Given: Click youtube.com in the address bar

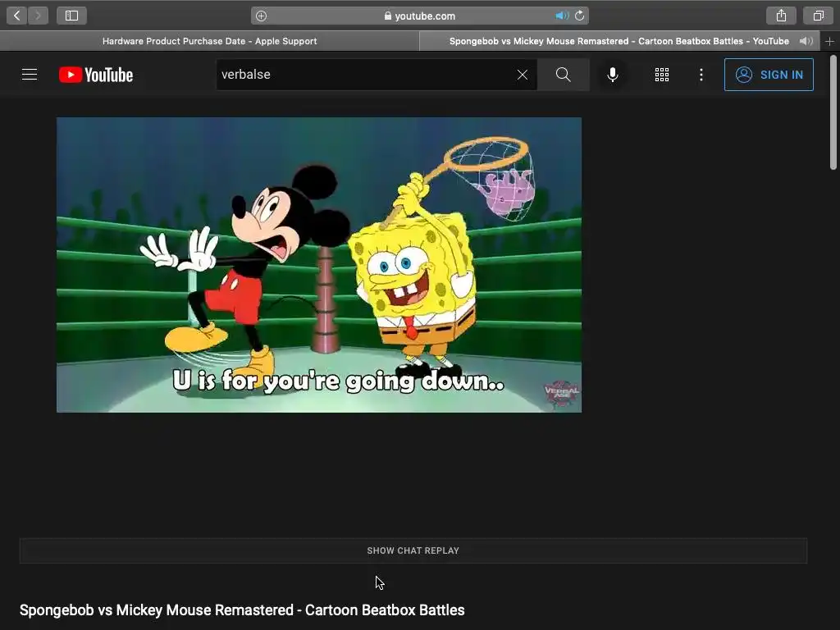Looking at the screenshot, I should tap(425, 16).
